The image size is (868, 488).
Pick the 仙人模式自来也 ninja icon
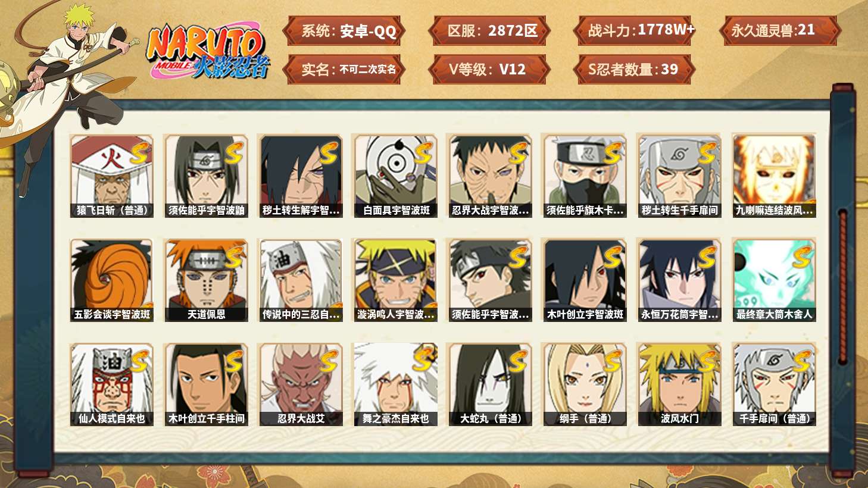tap(111, 384)
